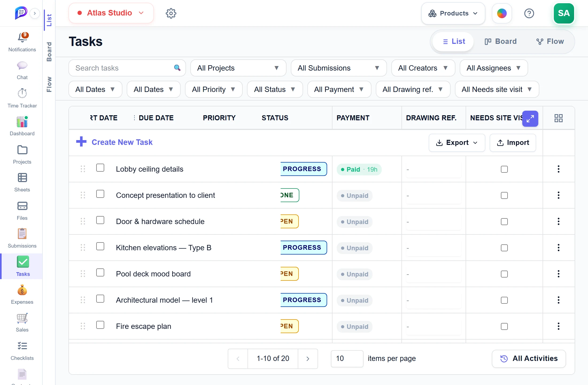Open All Activities

[529, 359]
